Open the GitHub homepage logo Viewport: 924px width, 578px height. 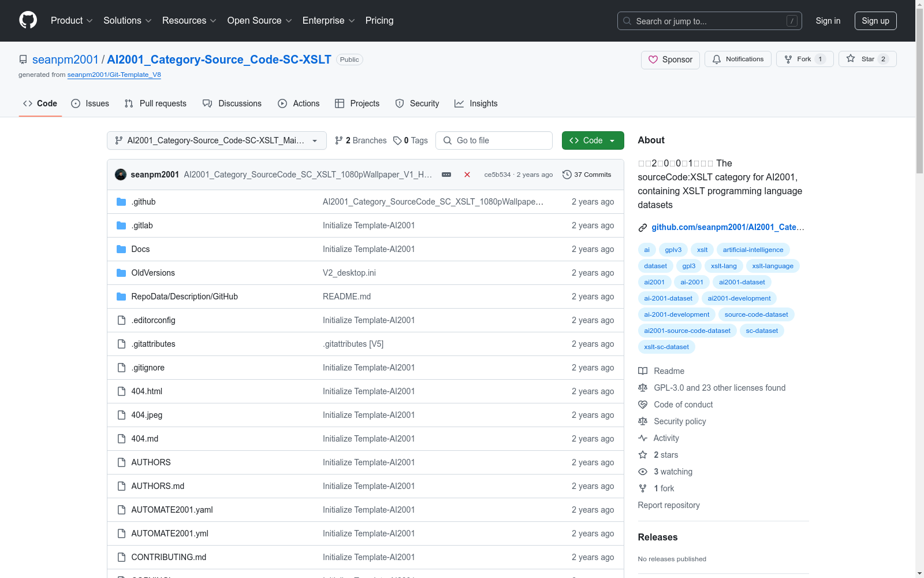28,20
